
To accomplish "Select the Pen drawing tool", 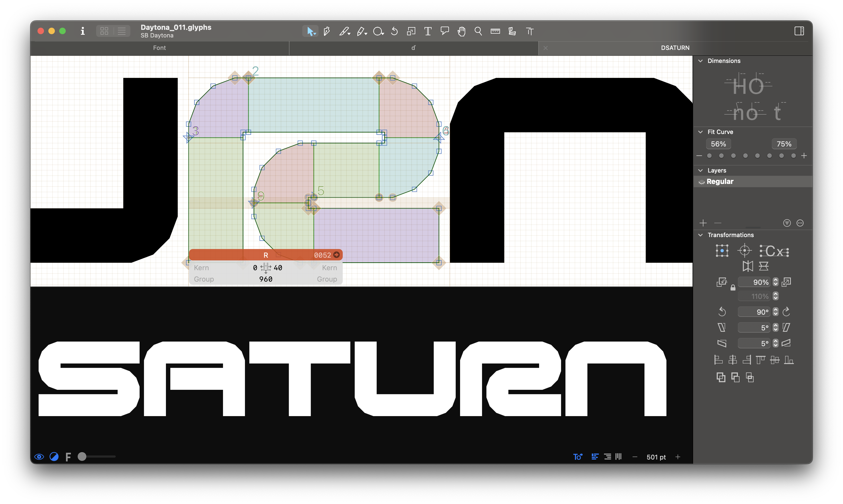I will pyautogui.click(x=326, y=31).
